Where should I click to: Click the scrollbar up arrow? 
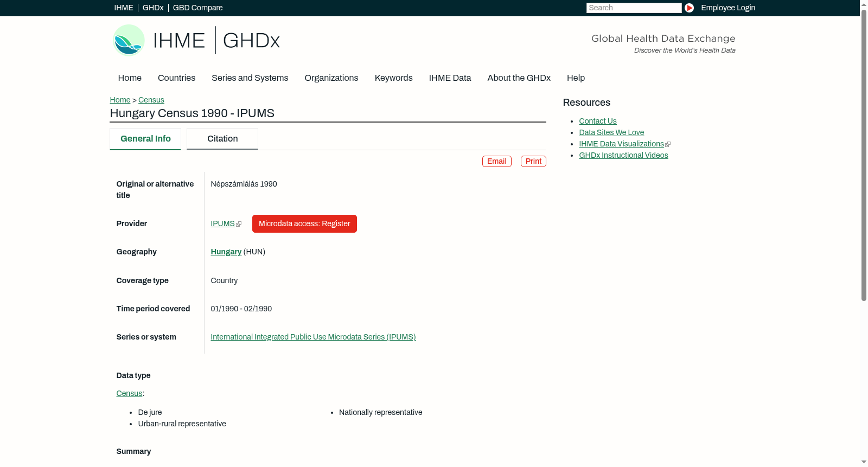click(864, 4)
